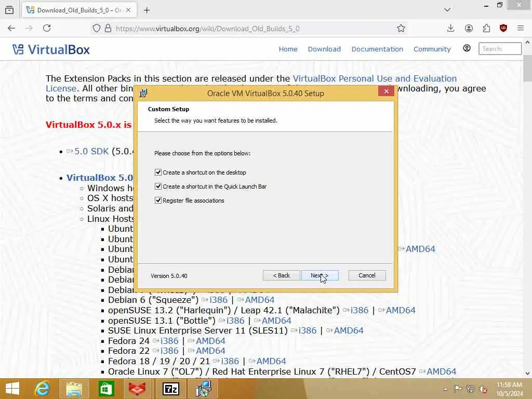Launch Internet Explorer from taskbar

tap(43, 389)
